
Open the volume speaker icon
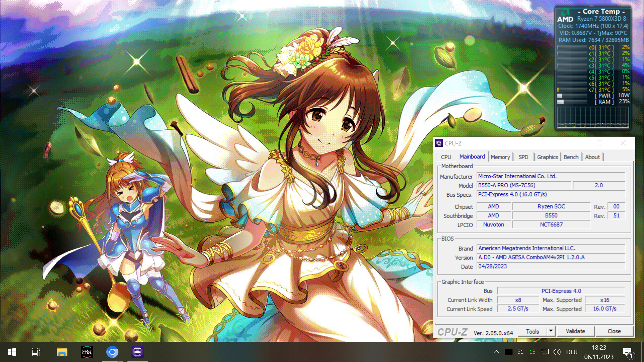pyautogui.click(x=557, y=352)
